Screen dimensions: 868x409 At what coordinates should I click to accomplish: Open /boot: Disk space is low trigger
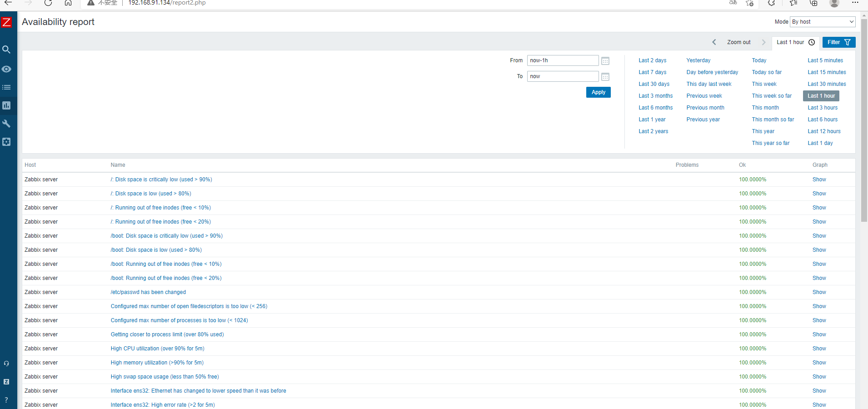(156, 250)
